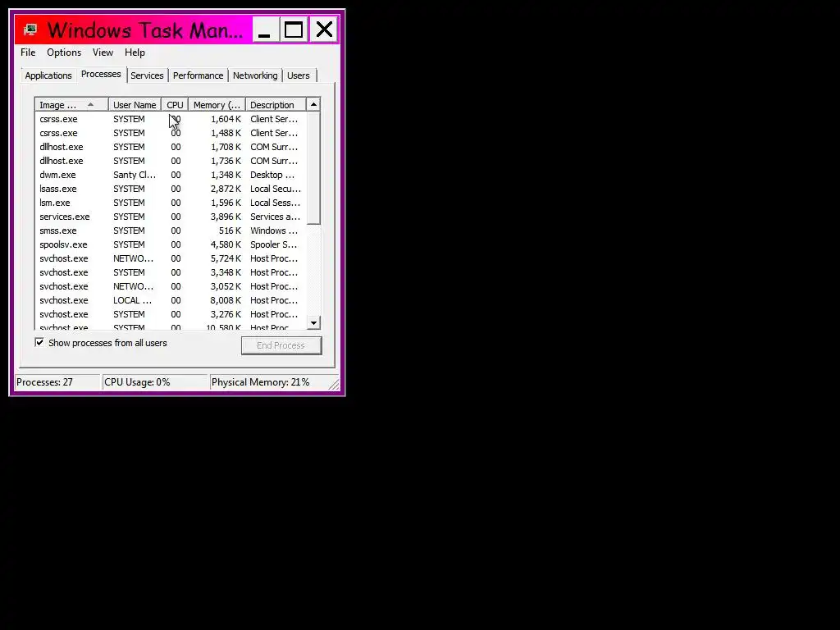Sort processes by CPU column header

click(175, 105)
